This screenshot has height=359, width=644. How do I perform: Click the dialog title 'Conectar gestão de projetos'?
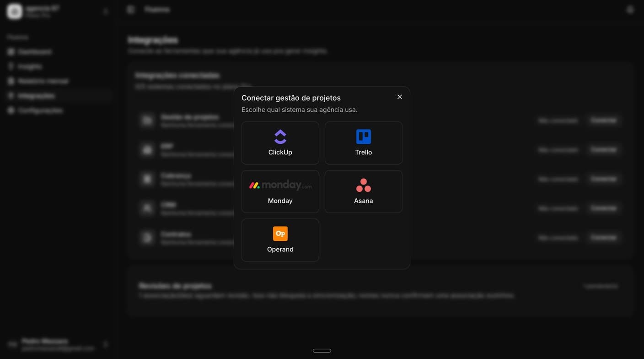[x=291, y=98]
